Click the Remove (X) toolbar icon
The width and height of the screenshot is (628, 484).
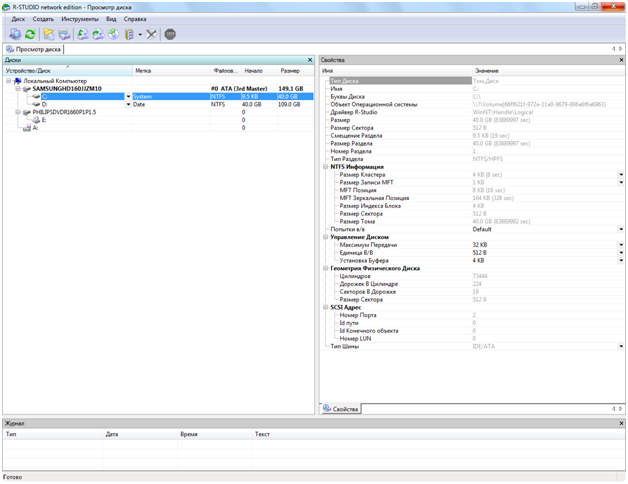click(x=151, y=34)
